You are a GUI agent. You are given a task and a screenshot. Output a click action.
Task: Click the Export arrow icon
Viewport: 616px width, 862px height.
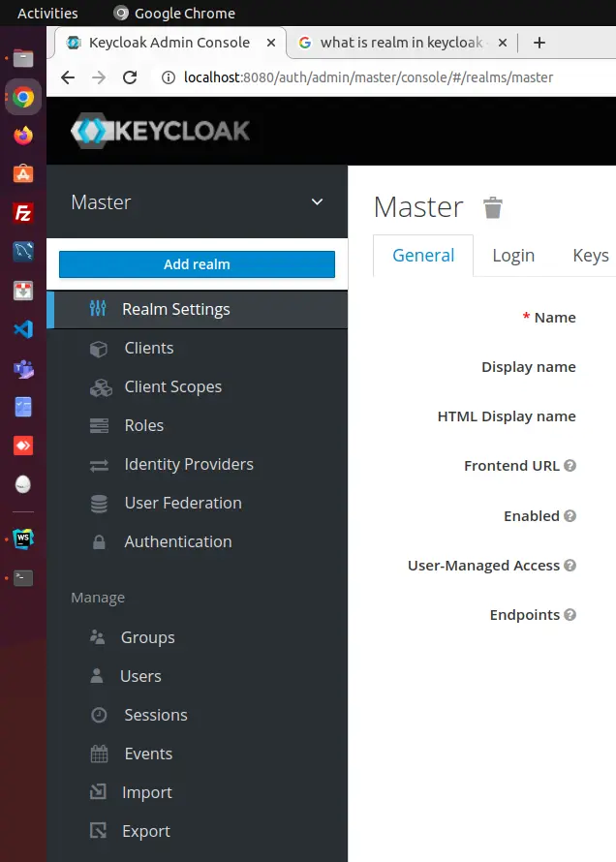(x=98, y=830)
